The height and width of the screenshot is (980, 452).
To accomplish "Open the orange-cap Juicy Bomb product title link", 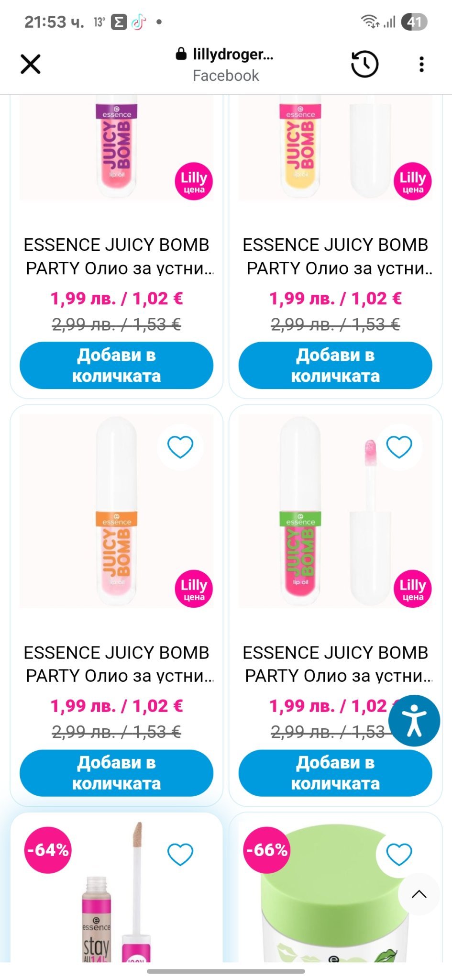I will pos(116,664).
